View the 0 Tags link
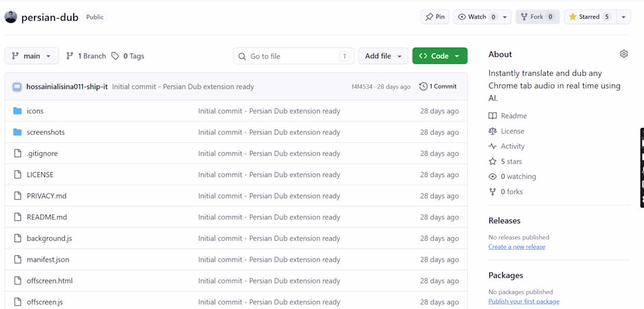 pos(128,56)
